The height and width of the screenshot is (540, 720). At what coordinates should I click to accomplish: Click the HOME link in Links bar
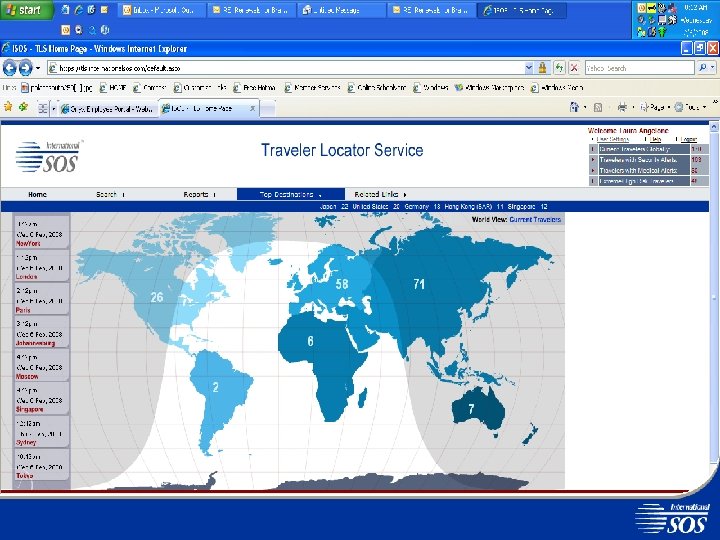pos(113,87)
